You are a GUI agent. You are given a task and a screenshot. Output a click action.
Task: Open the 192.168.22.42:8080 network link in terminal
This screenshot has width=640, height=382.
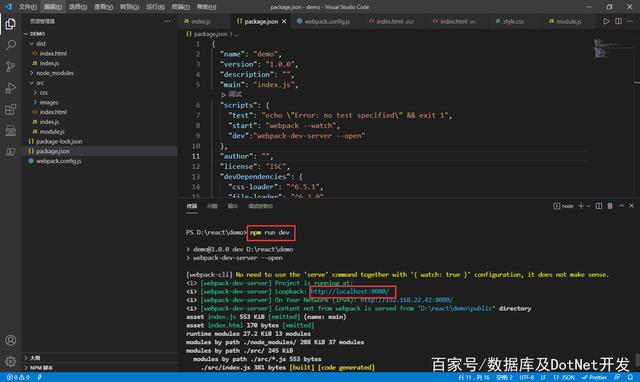click(x=407, y=300)
